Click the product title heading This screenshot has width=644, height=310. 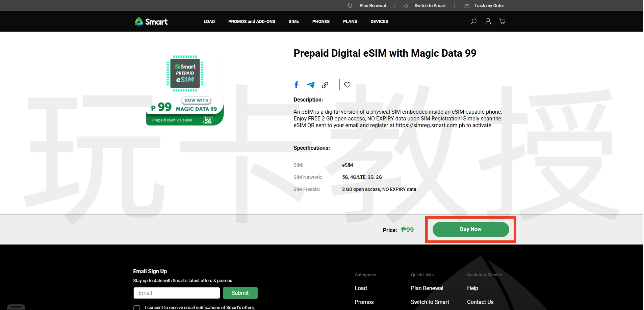click(385, 53)
